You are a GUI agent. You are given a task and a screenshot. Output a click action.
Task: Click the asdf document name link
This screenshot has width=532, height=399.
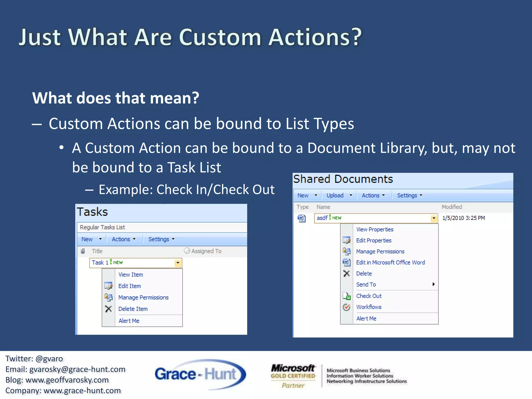coord(322,218)
